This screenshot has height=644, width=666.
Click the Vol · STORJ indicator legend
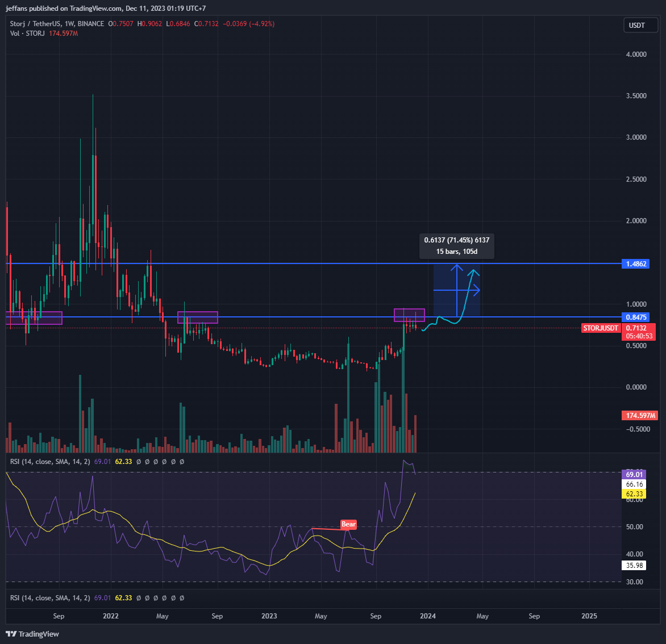coord(28,33)
